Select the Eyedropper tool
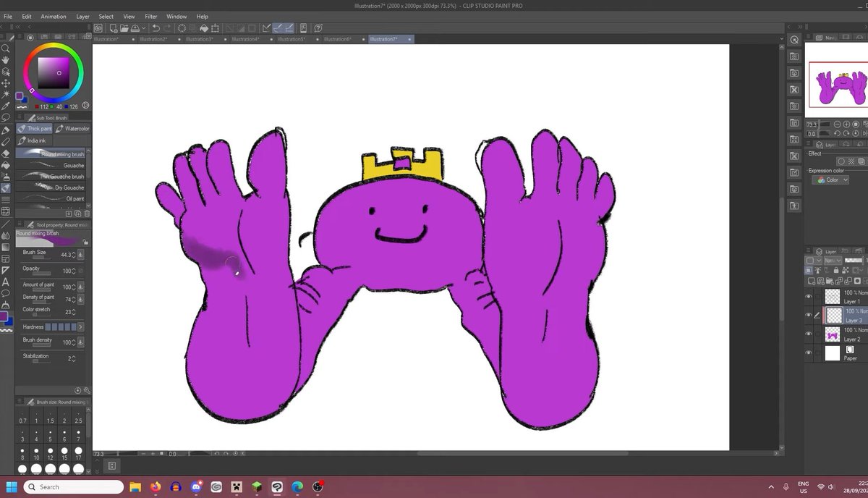This screenshot has height=498, width=868. click(x=5, y=106)
